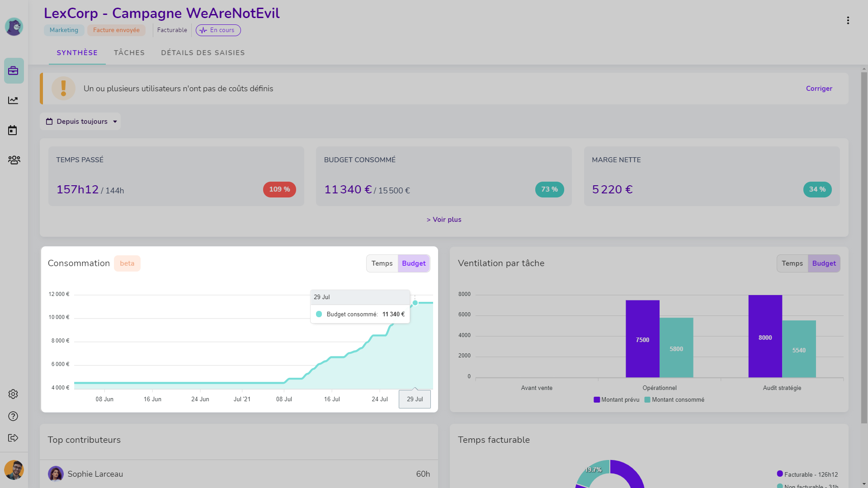Click the Voir plus link
This screenshot has width=868, height=488.
click(444, 220)
